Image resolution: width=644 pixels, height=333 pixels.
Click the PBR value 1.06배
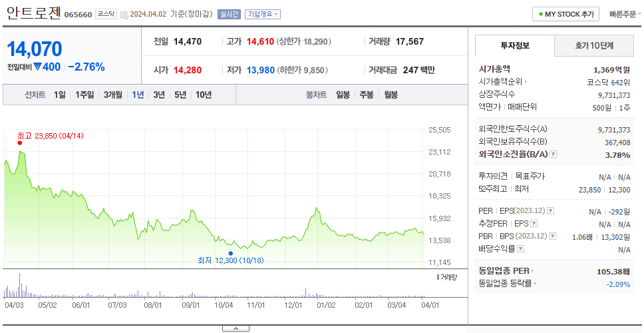tap(583, 237)
